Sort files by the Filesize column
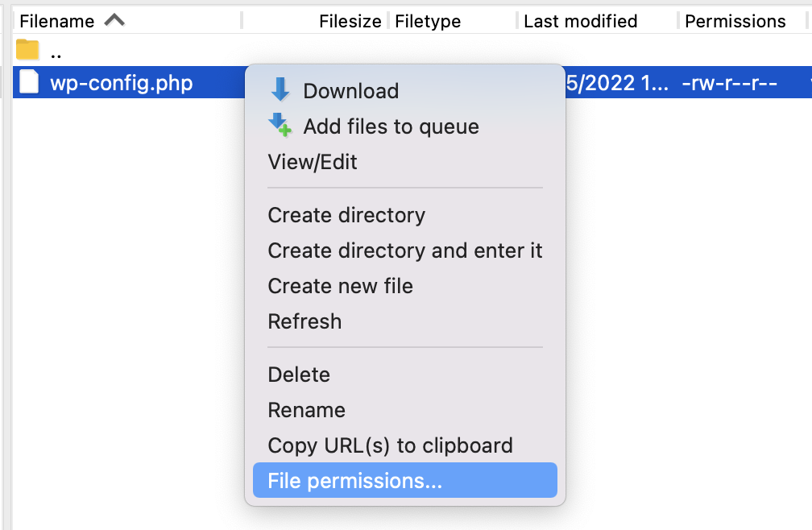The image size is (812, 530). coord(349,20)
